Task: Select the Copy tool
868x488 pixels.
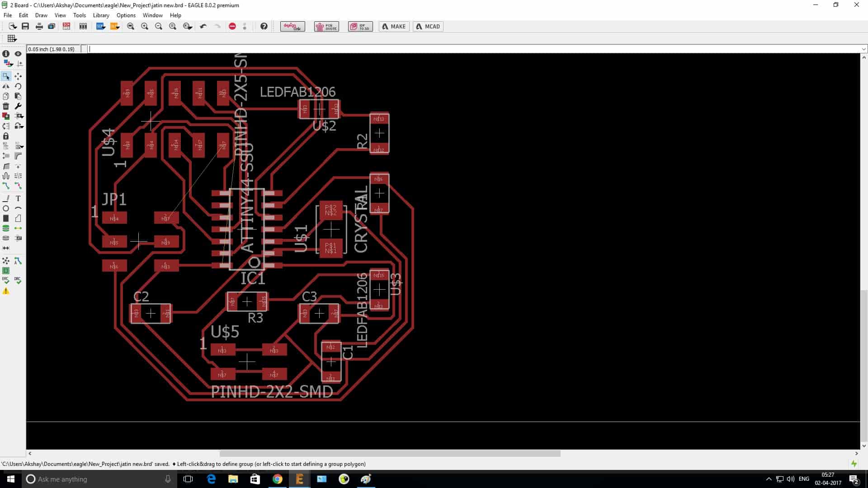Action: tap(6, 96)
